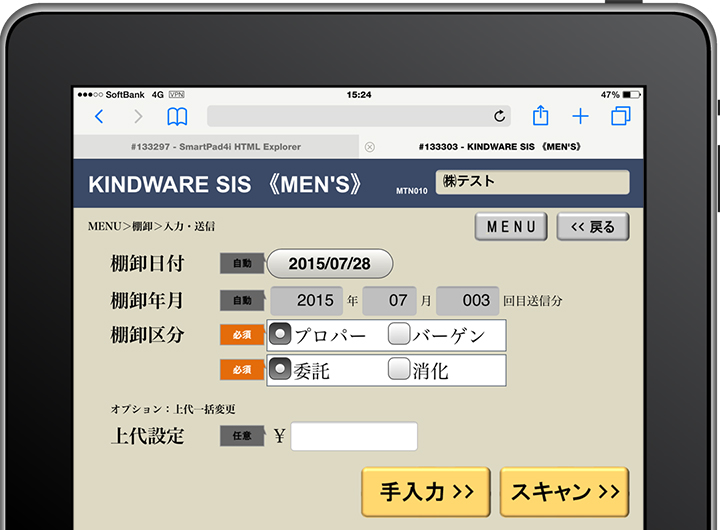Select the 委託 radio option
The image size is (720, 530).
(280, 369)
